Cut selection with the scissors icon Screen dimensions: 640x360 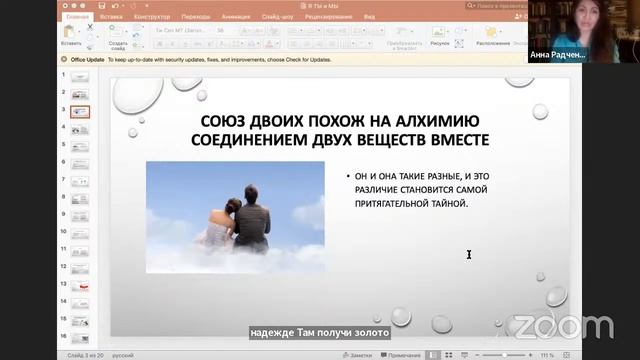90,27
